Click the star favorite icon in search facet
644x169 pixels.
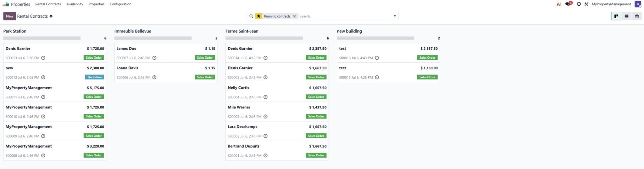pyautogui.click(x=258, y=16)
